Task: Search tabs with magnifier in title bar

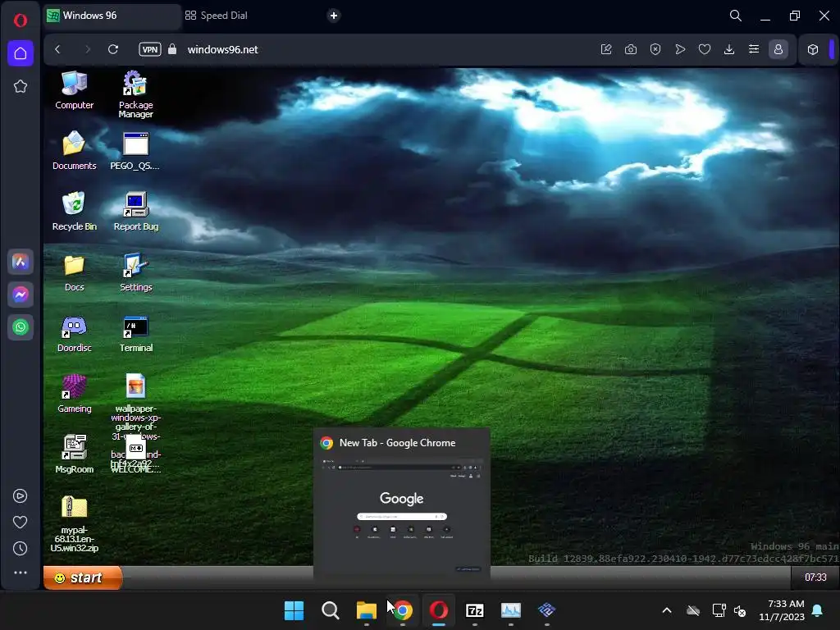Action: 736,16
